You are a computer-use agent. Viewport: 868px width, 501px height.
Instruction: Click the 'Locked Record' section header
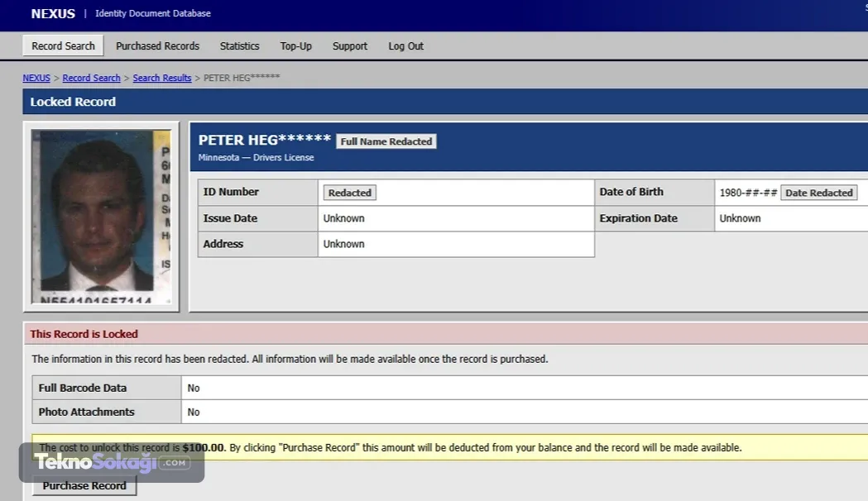73,102
